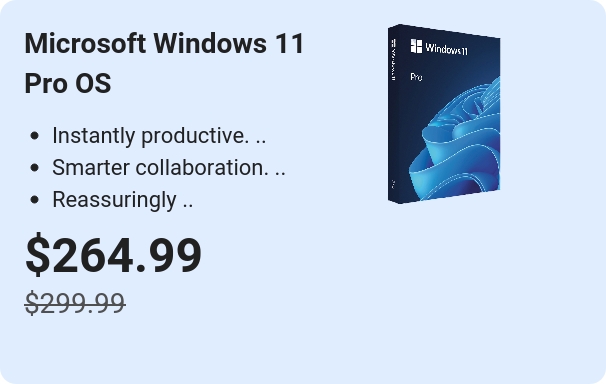Viewport: 606px width, 384px height.
Task: Click the "Pro OS" part of the title
Action: [68, 83]
